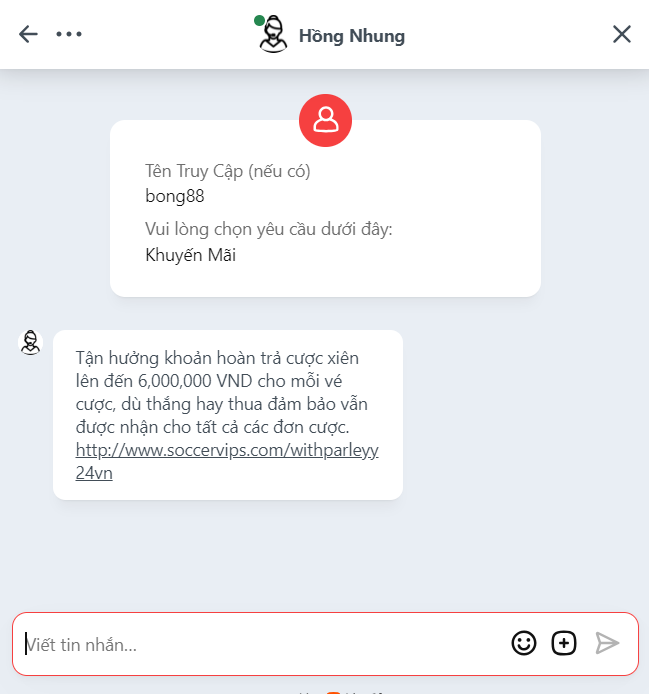Close the chat window with X
This screenshot has width=649, height=694.
pyautogui.click(x=622, y=34)
